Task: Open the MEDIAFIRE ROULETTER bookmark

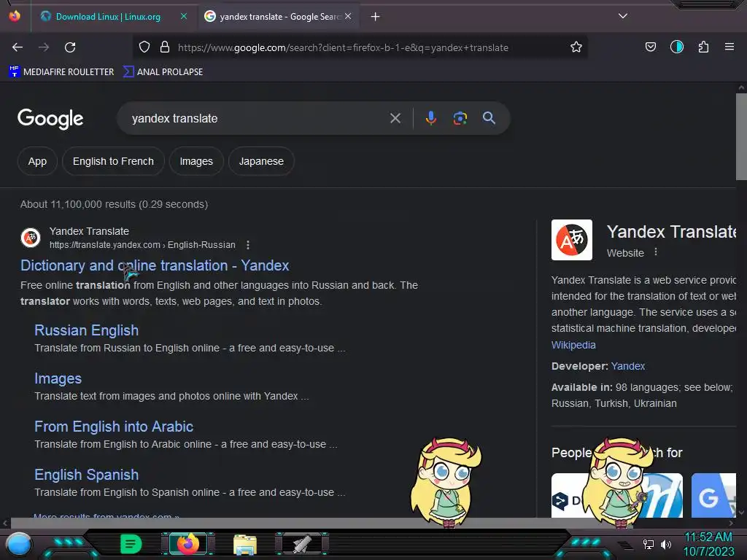Action: tap(61, 72)
